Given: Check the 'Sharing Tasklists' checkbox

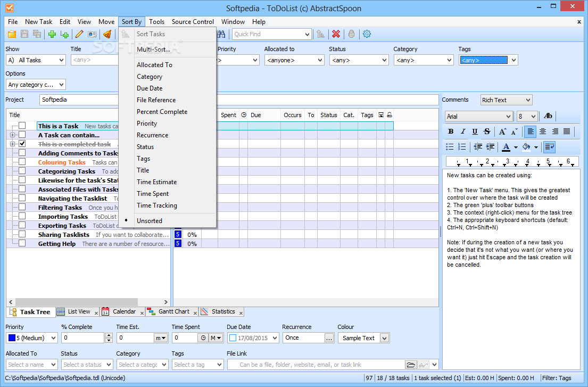Looking at the screenshot, I should 22,234.
